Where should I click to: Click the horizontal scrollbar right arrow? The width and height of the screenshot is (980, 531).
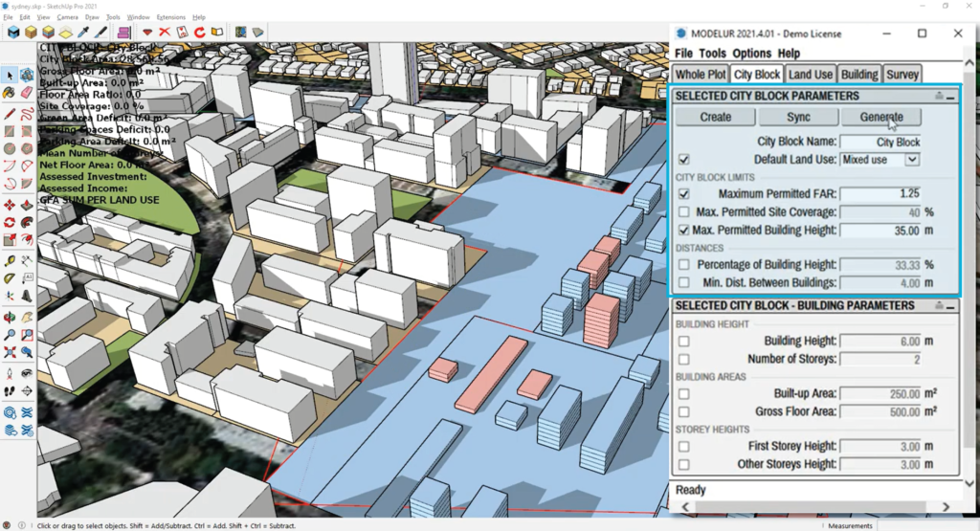pyautogui.click(x=946, y=507)
